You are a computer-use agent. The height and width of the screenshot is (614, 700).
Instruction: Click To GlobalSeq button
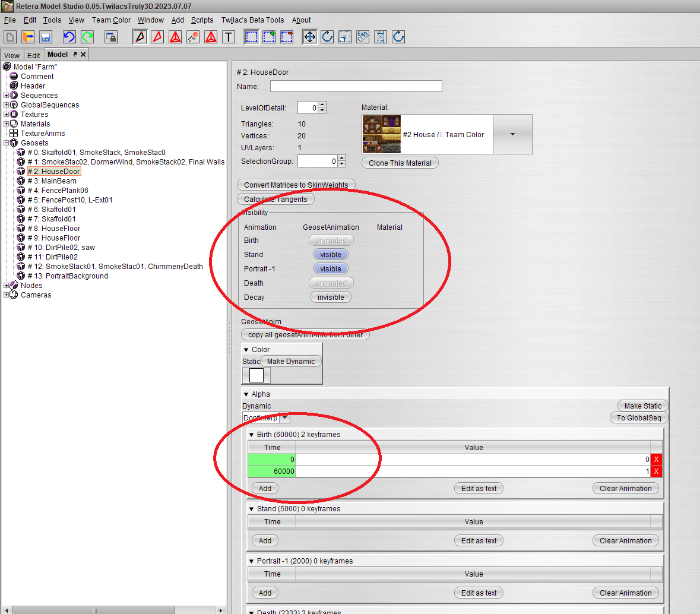click(639, 418)
